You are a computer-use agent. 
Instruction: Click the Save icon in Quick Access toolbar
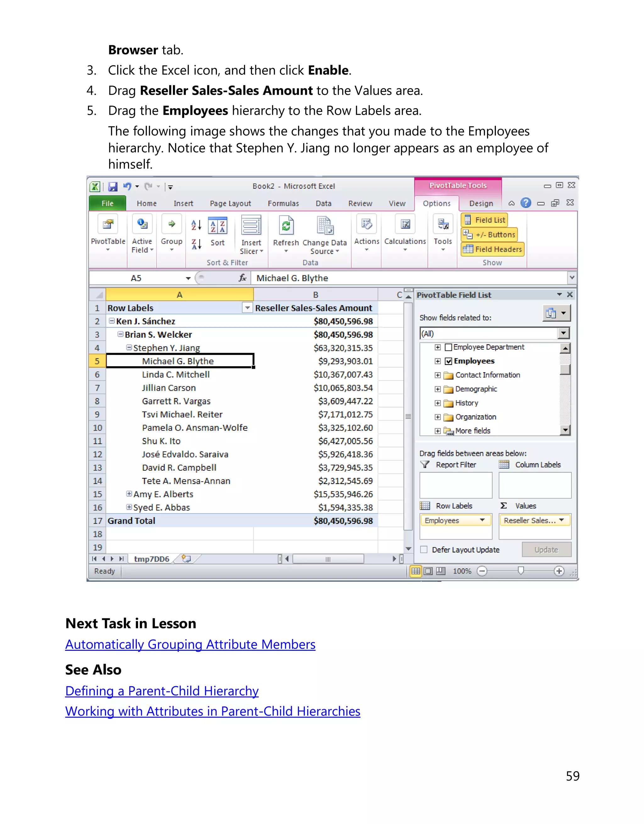coord(113,186)
